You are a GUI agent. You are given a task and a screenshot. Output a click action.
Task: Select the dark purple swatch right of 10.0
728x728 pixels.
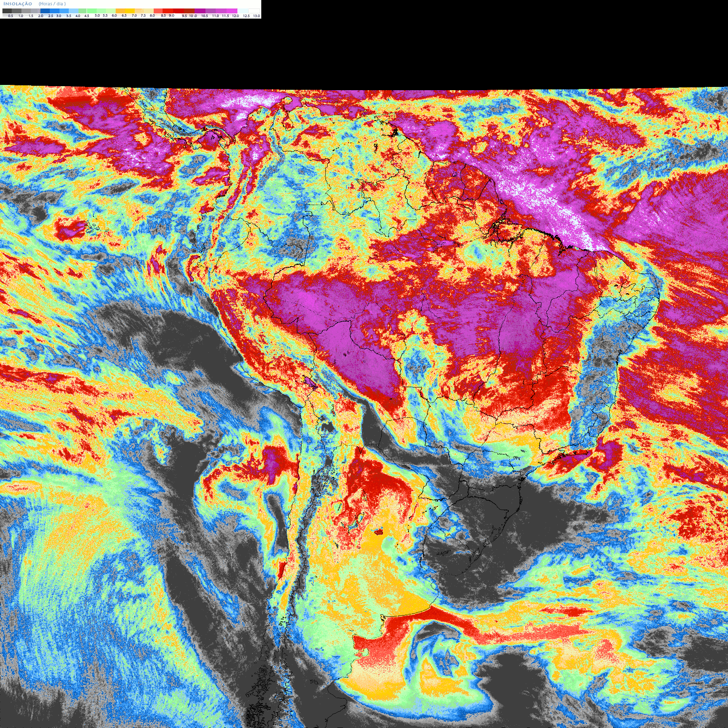click(x=200, y=11)
